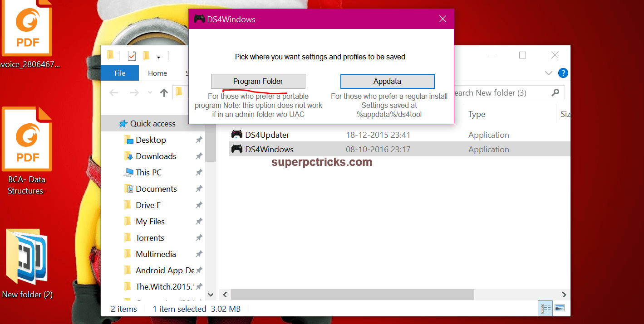Click the navigation pane scroll down arrow
The image size is (644, 324).
(211, 295)
